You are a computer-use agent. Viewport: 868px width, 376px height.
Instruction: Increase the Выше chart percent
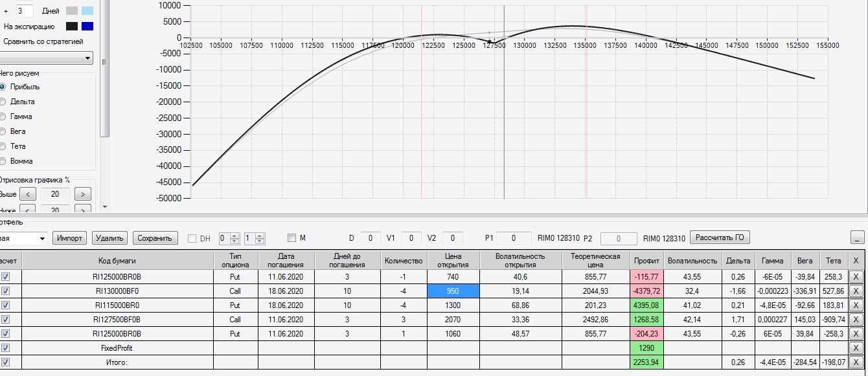(82, 194)
